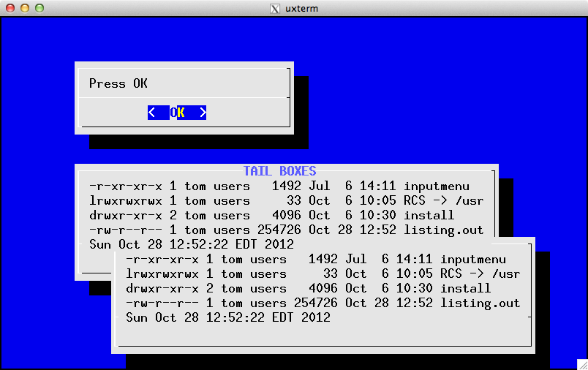This screenshot has width=588, height=370.
Task: Select listing.out line in the front tail box
Action: point(323,303)
